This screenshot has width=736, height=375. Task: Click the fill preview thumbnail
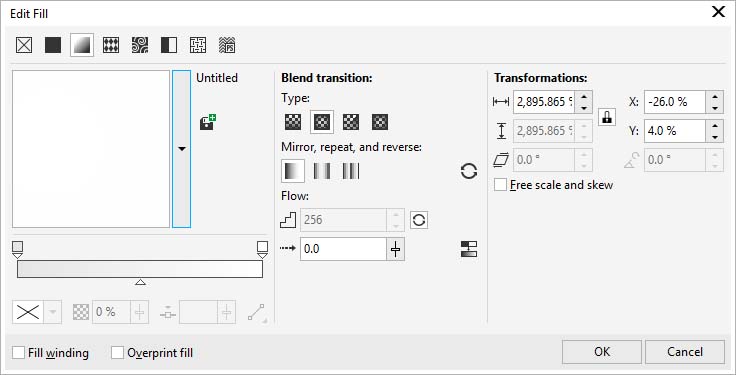click(91, 149)
